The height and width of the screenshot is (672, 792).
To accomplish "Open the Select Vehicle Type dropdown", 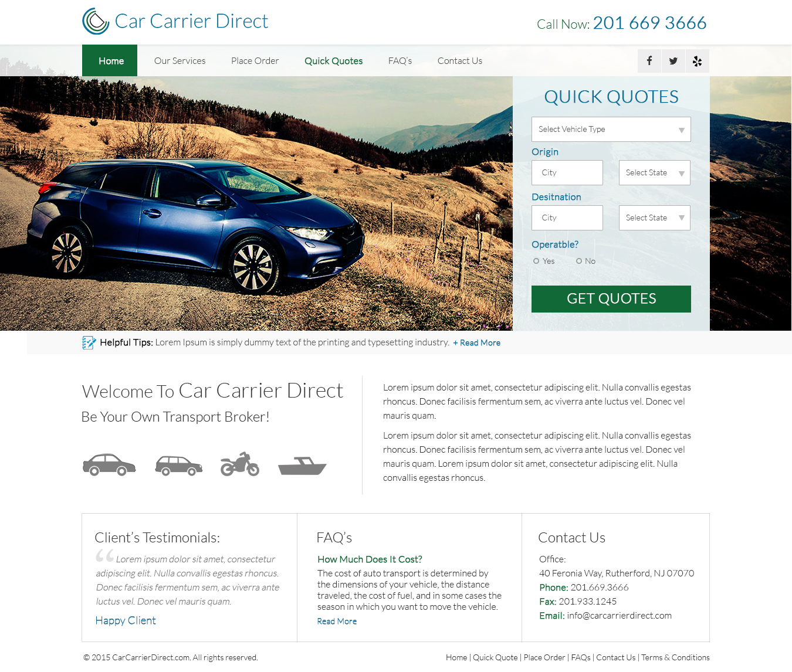I will point(611,129).
